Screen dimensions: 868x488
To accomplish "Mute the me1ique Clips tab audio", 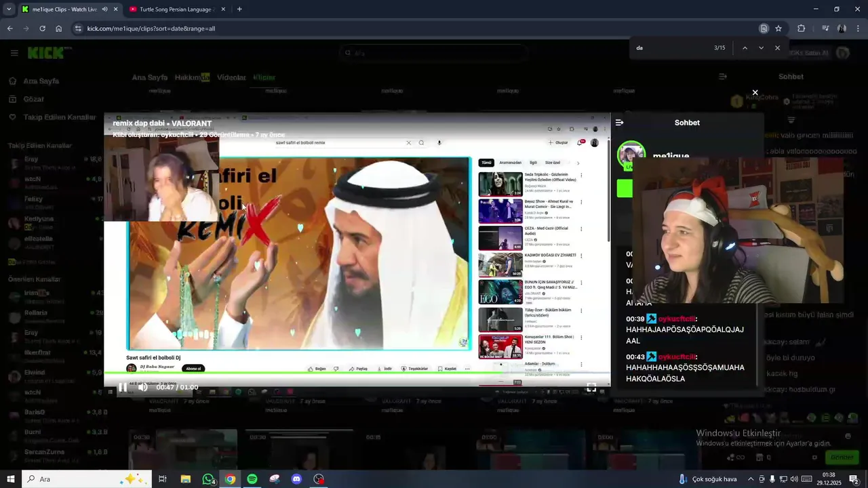I will click(104, 9).
